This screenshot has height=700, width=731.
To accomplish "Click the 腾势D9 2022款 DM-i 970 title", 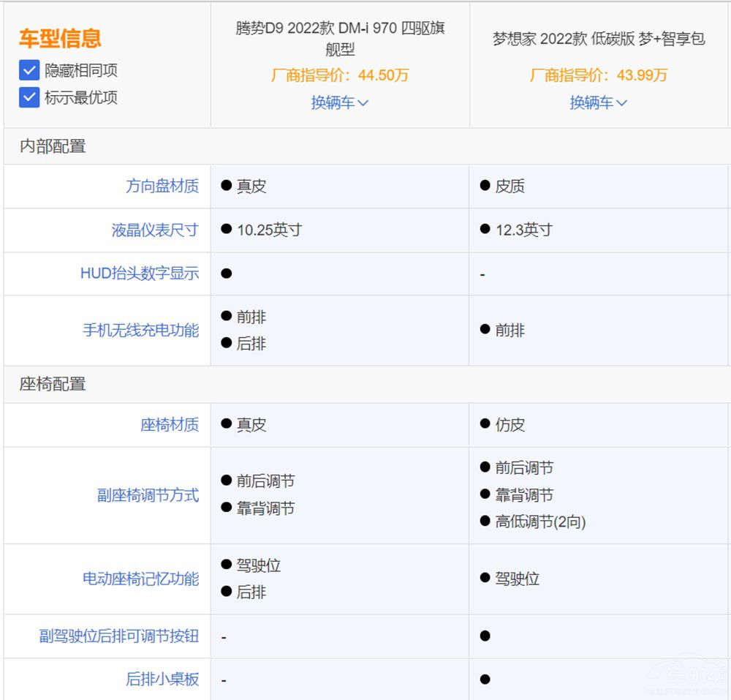I will (x=340, y=38).
